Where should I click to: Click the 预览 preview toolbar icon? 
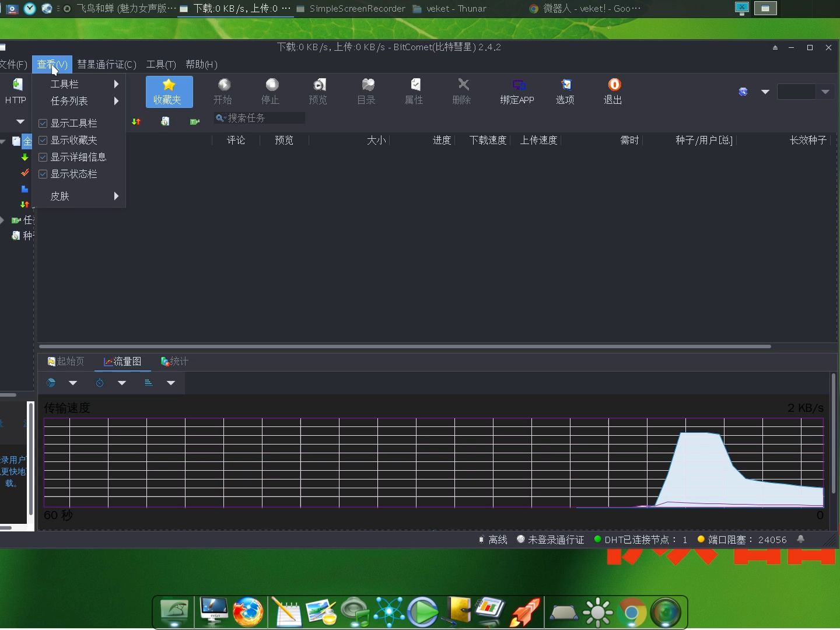318,92
